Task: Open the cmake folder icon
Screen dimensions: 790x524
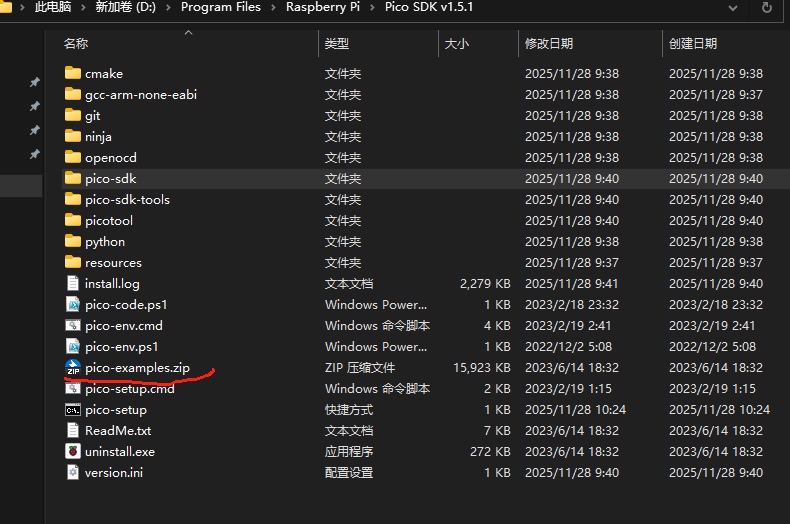Action: pos(73,73)
